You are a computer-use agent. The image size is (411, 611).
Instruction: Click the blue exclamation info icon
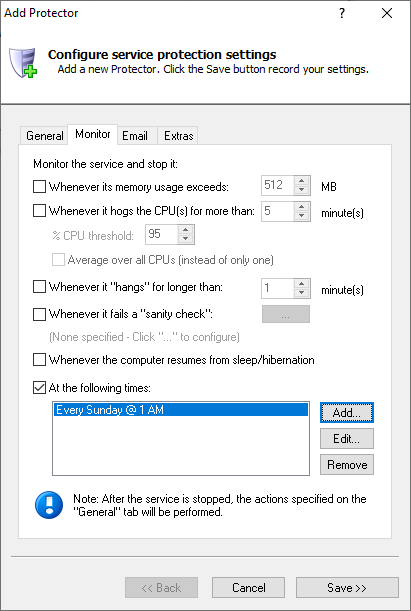[x=49, y=505]
